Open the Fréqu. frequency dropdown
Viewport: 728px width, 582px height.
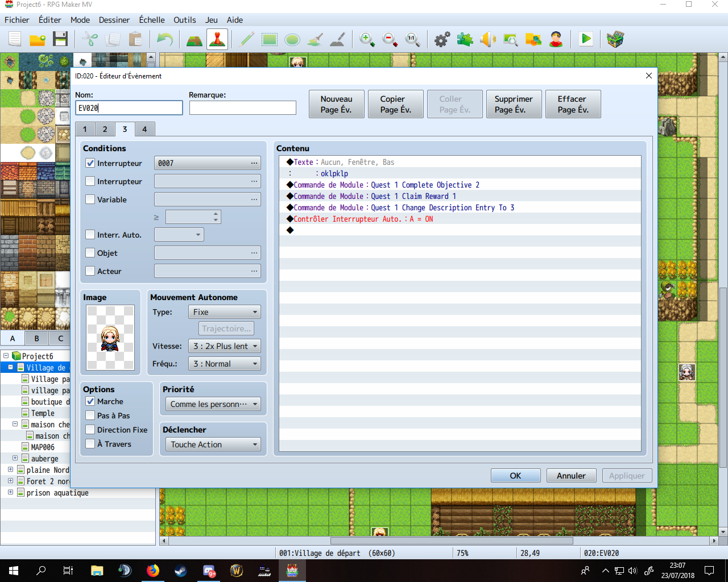pyautogui.click(x=225, y=364)
